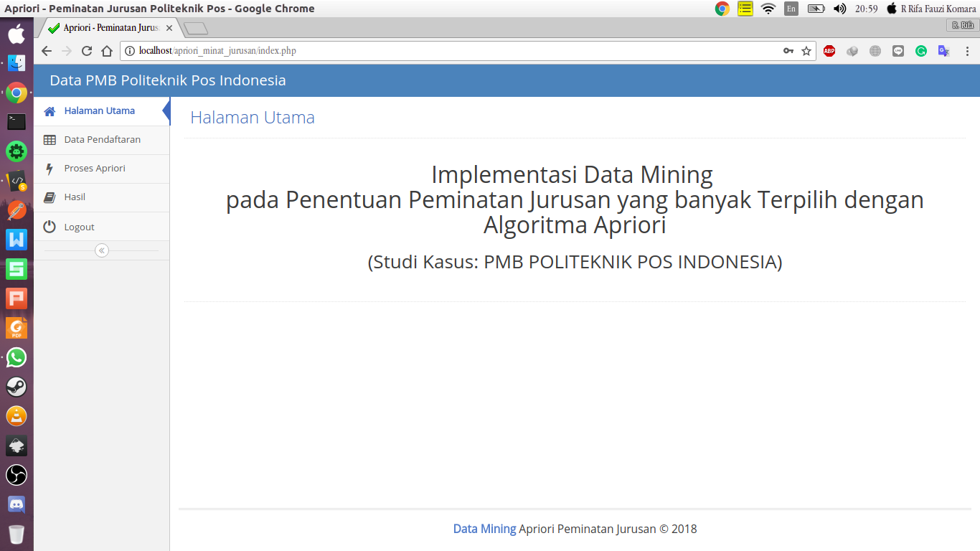Click the address bar URL field
Image resolution: width=980 pixels, height=551 pixels.
coord(468,51)
